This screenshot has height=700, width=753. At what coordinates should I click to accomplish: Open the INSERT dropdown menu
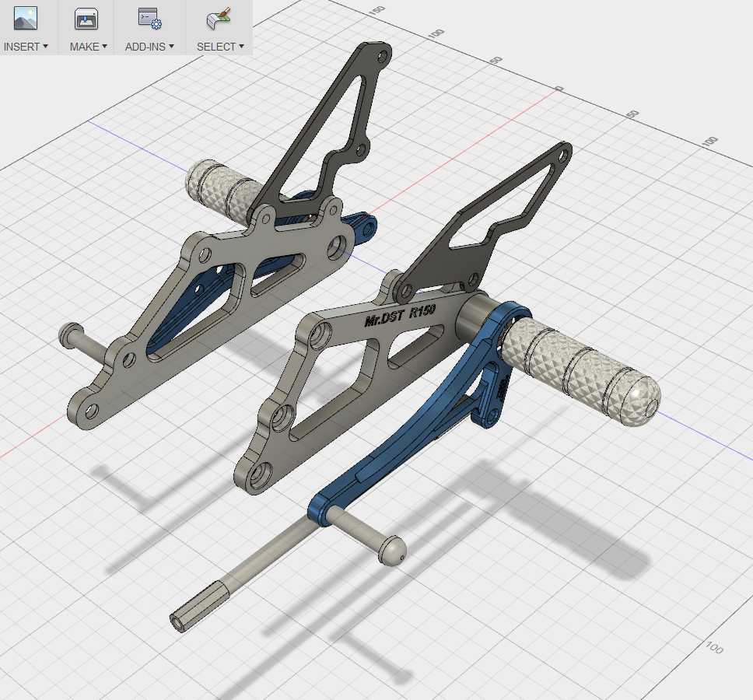tap(26, 47)
